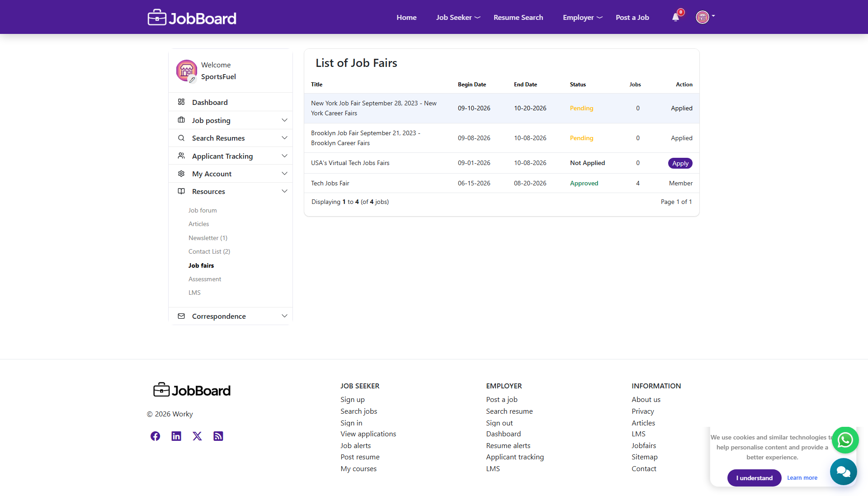Click footer My courses link
The height and width of the screenshot is (496, 868).
tap(359, 469)
